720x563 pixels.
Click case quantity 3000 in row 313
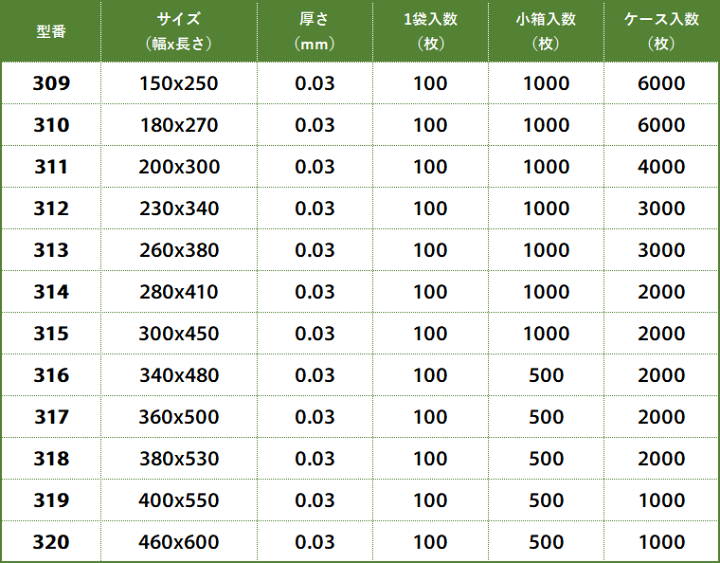point(661,250)
